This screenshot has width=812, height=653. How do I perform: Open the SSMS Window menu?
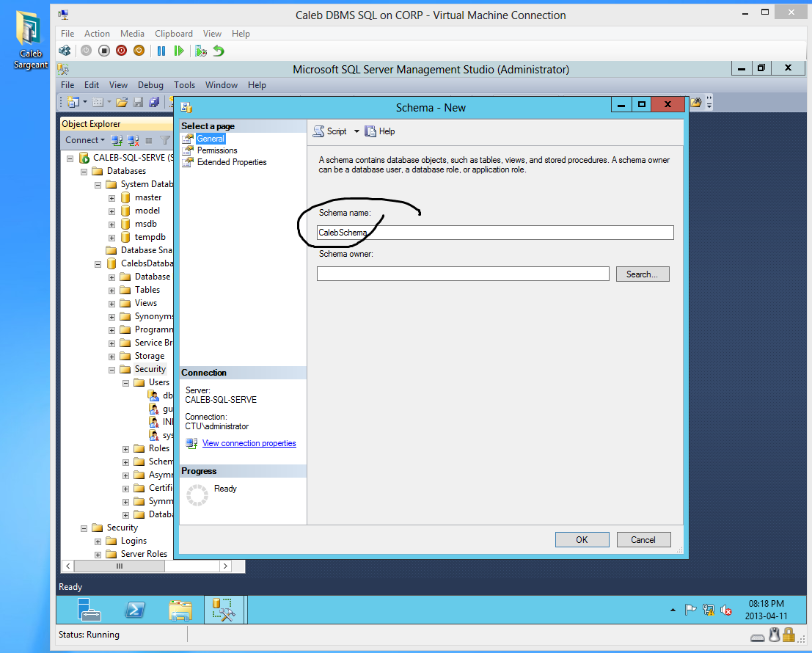[x=221, y=85]
